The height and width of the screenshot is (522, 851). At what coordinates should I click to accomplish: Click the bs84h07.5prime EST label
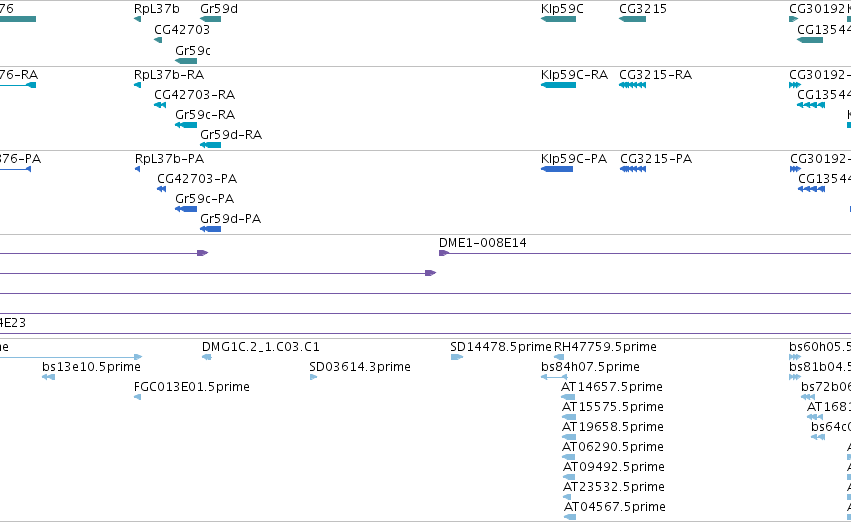[590, 367]
